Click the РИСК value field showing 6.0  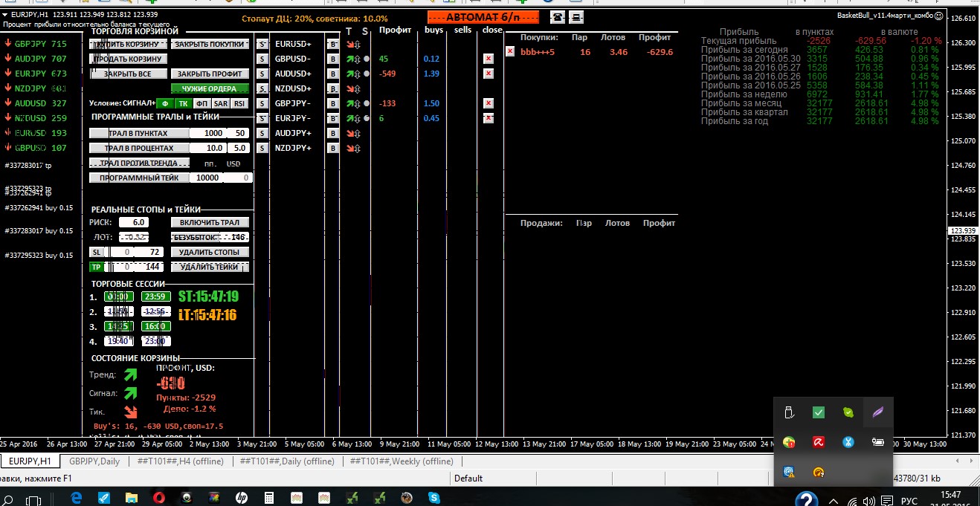pos(138,222)
